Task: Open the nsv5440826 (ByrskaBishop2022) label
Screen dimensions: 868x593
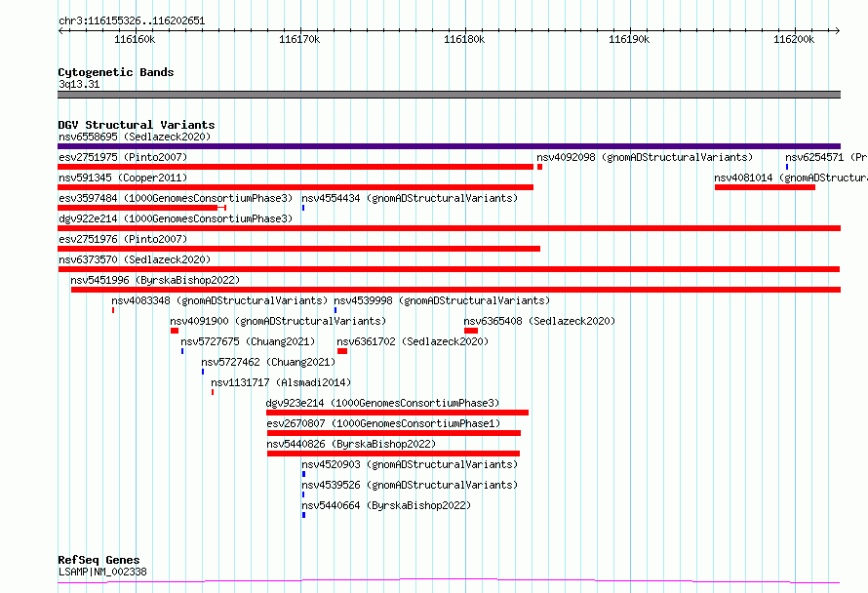Action: coord(351,444)
